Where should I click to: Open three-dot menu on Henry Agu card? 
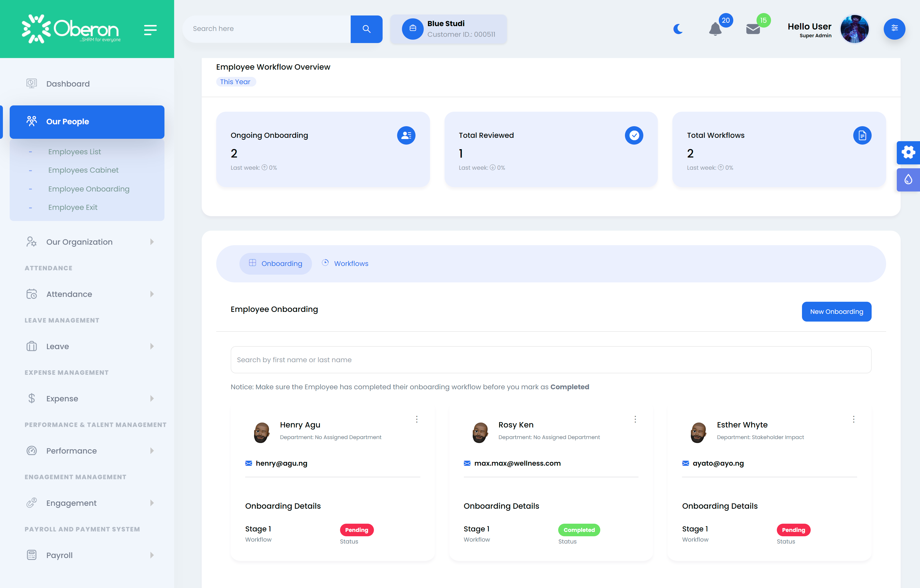click(x=416, y=419)
